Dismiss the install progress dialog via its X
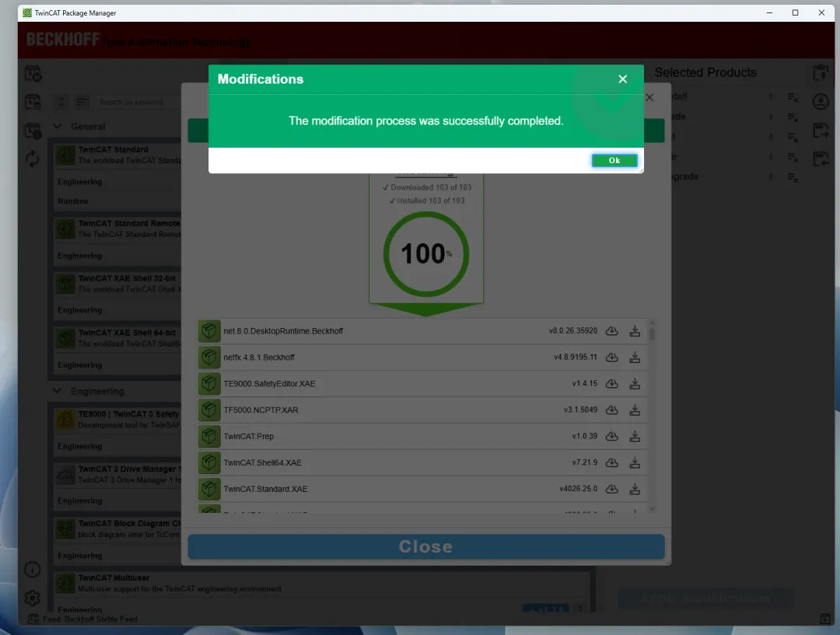The image size is (840, 635). tap(649, 97)
